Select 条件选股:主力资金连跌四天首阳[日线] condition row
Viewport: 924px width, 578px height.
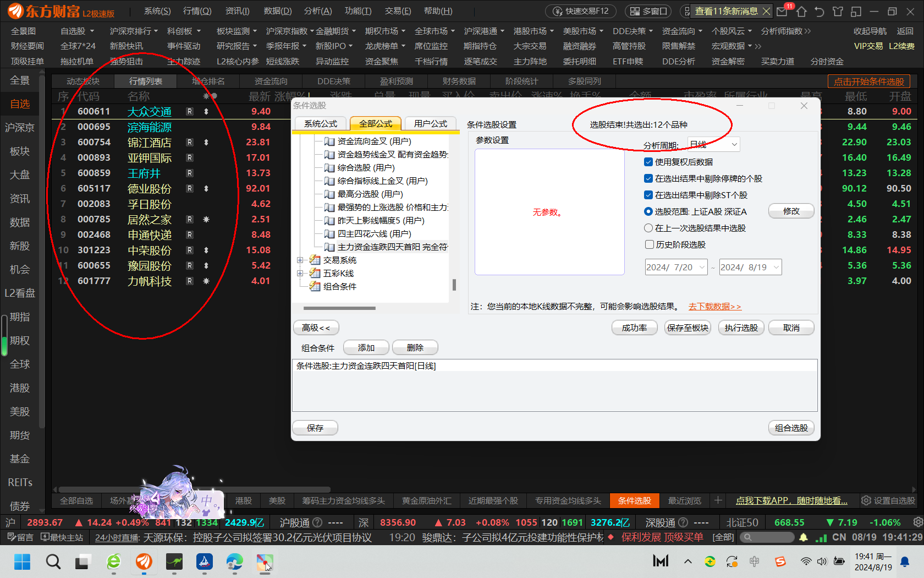(x=554, y=366)
